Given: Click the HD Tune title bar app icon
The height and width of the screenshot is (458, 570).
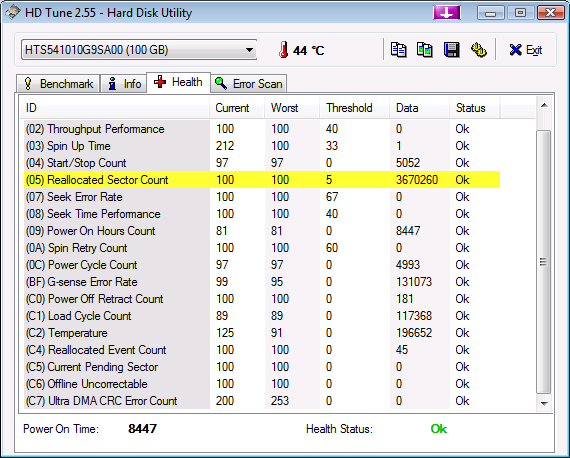Looking at the screenshot, I should [x=12, y=13].
